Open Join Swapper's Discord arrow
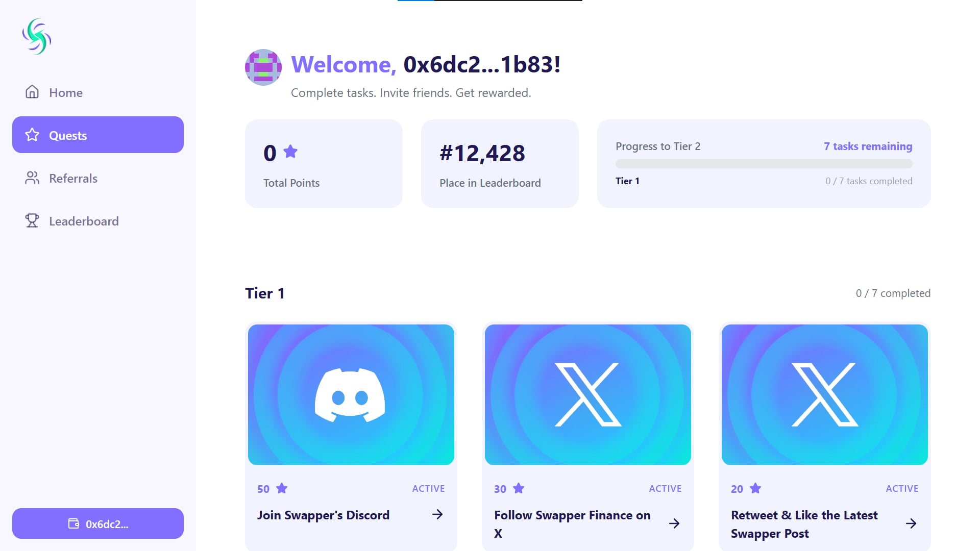Image resolution: width=980 pixels, height=551 pixels. click(437, 514)
